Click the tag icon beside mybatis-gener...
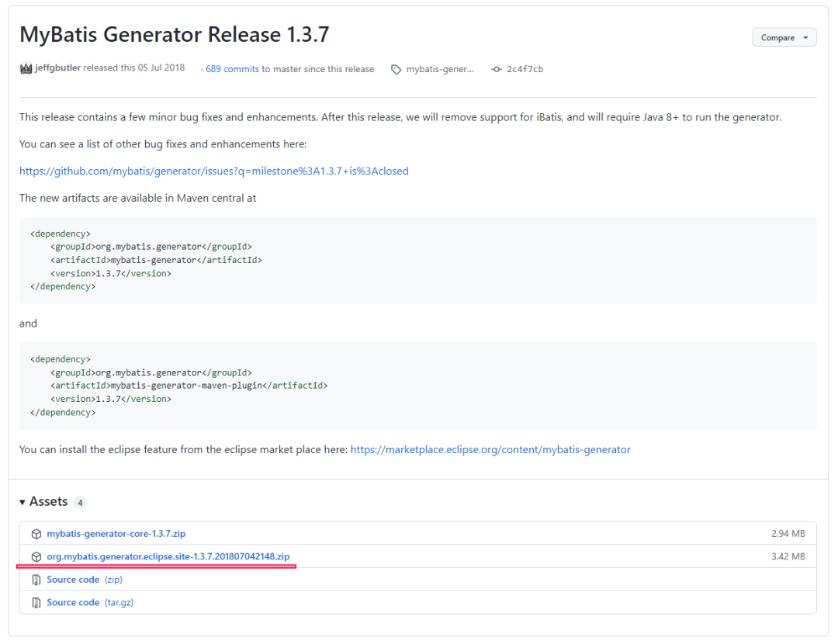 (396, 70)
